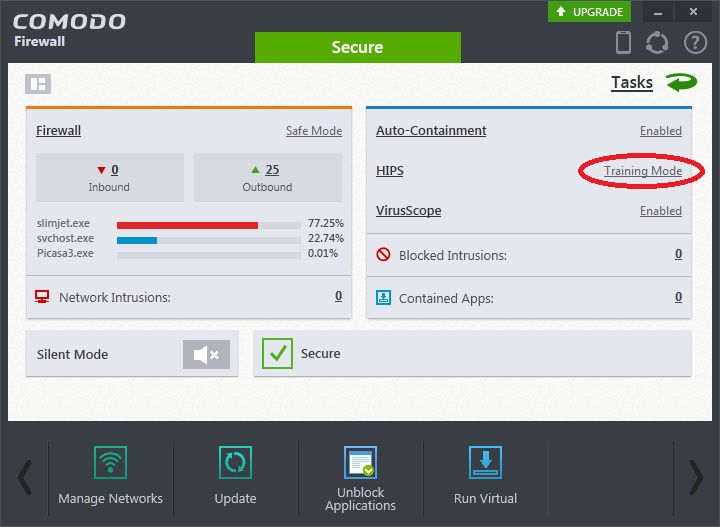Select the slimjet.exe traffic entry

pos(63,223)
